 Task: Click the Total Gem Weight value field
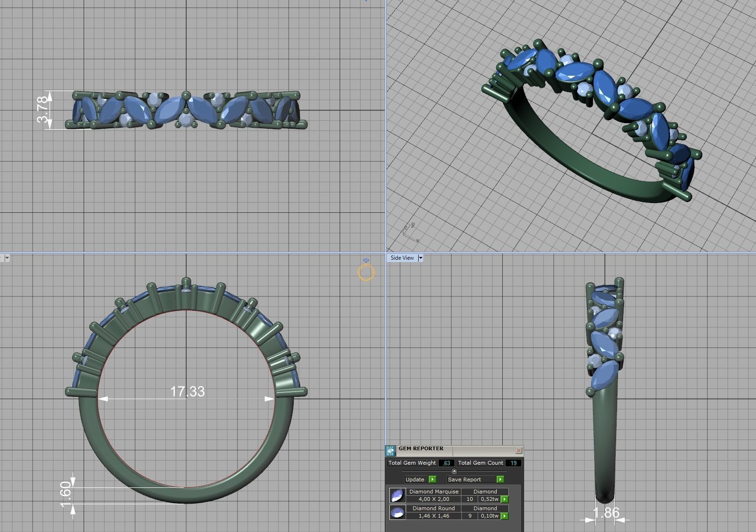(447, 463)
